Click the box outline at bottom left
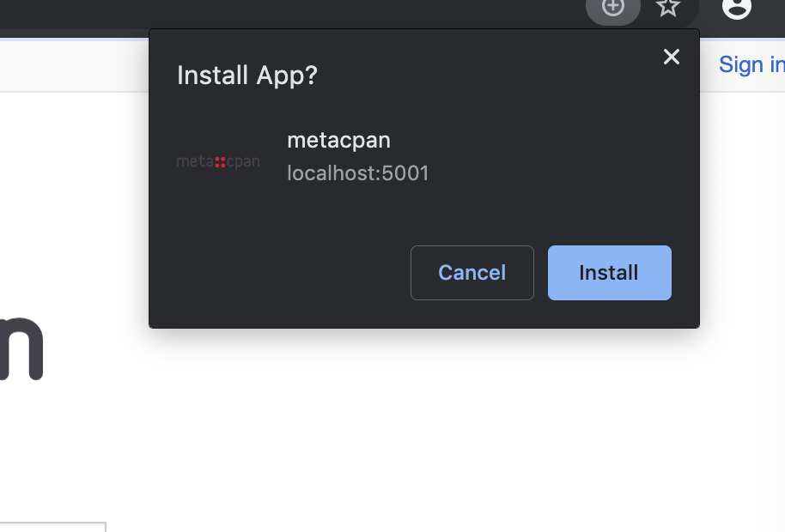 pos(52,528)
